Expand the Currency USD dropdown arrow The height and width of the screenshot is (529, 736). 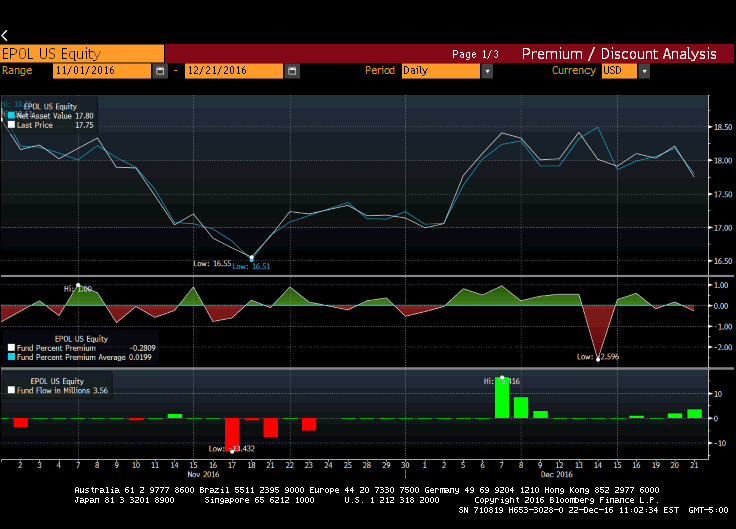644,71
